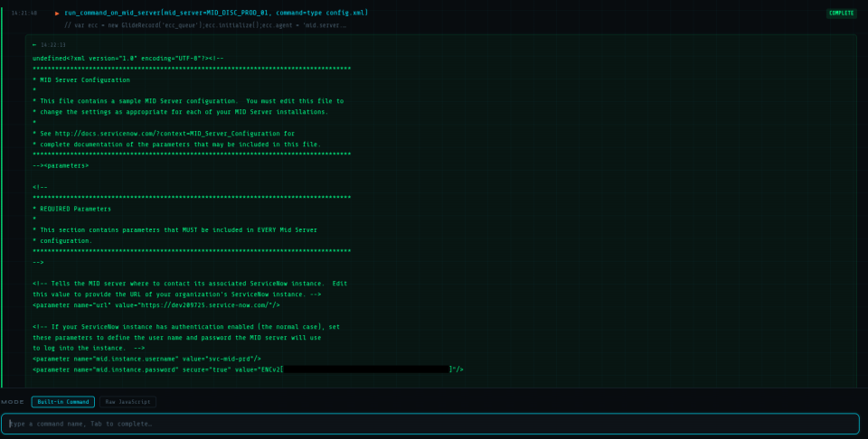
Task: Click the line "change the settings as appropriate"
Action: [181, 112]
